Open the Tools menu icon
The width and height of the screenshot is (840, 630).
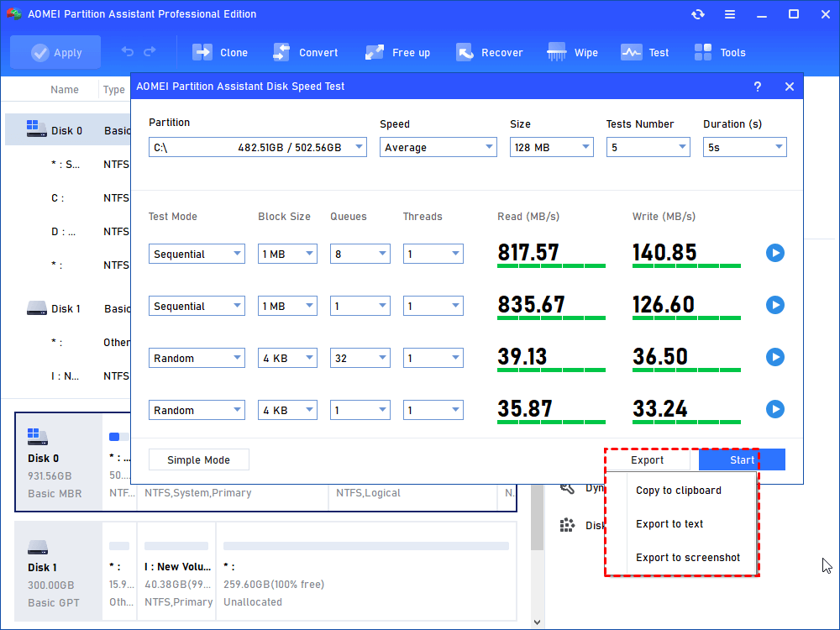pyautogui.click(x=703, y=52)
